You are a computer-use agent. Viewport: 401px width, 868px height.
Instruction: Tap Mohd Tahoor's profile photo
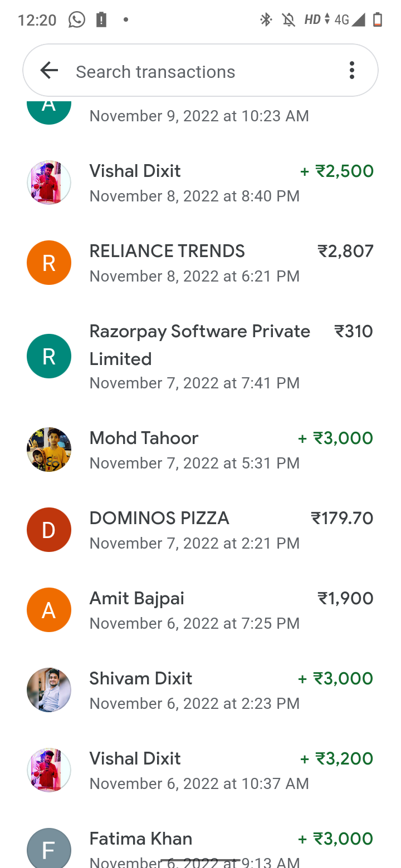coord(49,450)
